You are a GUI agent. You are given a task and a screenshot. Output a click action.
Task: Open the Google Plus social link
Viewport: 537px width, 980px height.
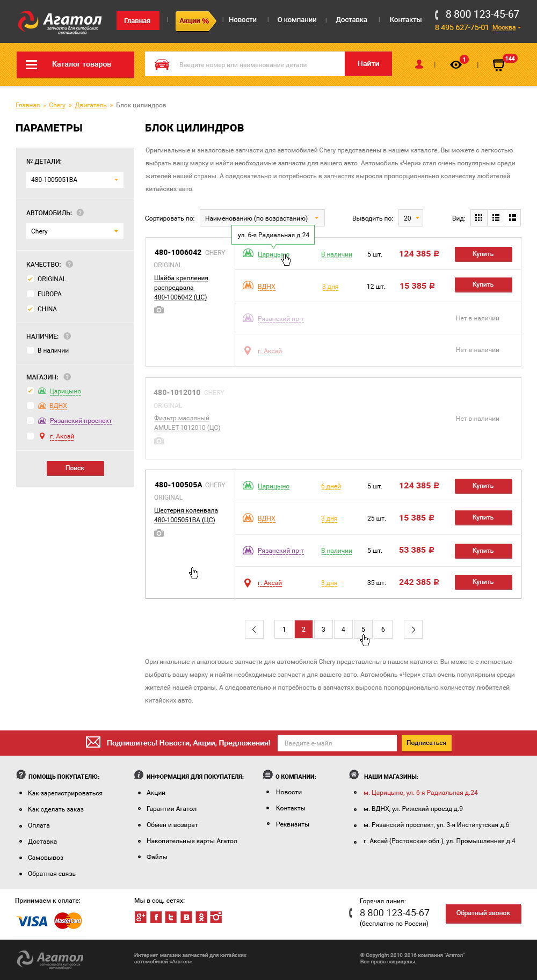coord(140,917)
